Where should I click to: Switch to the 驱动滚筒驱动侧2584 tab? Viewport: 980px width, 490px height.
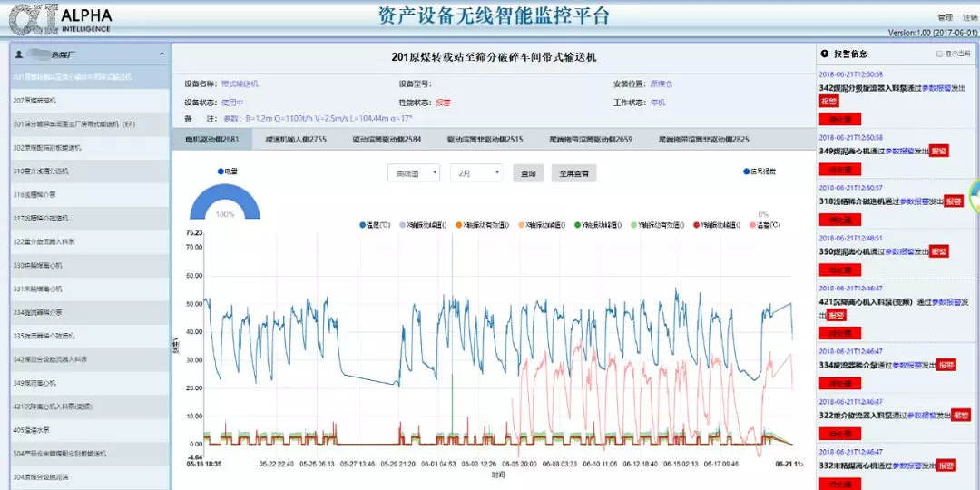point(387,140)
